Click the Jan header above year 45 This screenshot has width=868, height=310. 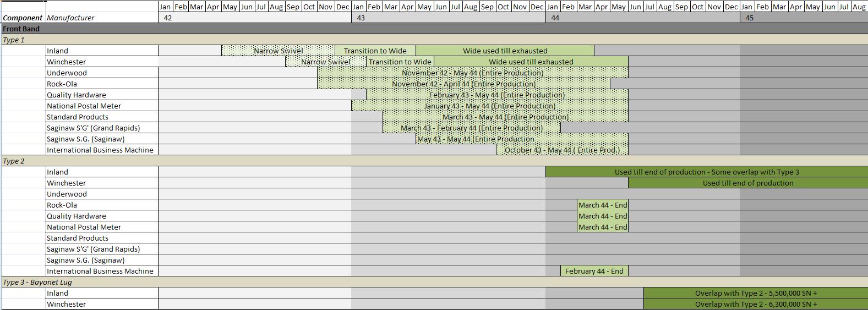747,7
